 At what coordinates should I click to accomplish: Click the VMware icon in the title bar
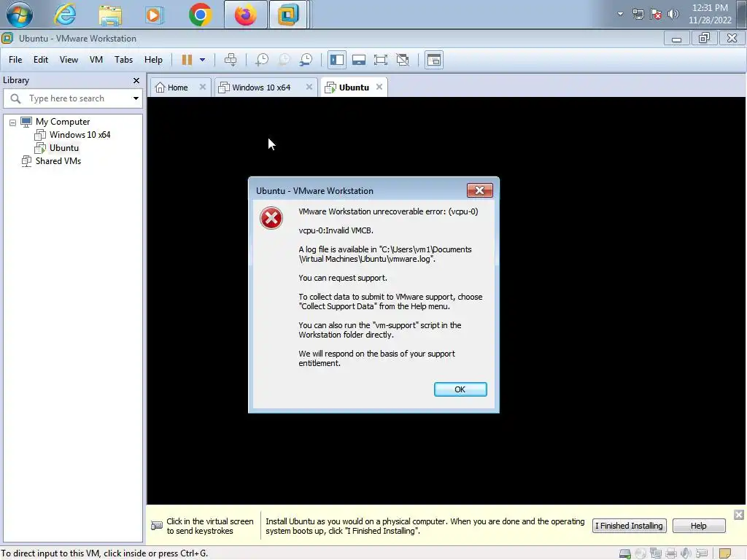point(7,38)
